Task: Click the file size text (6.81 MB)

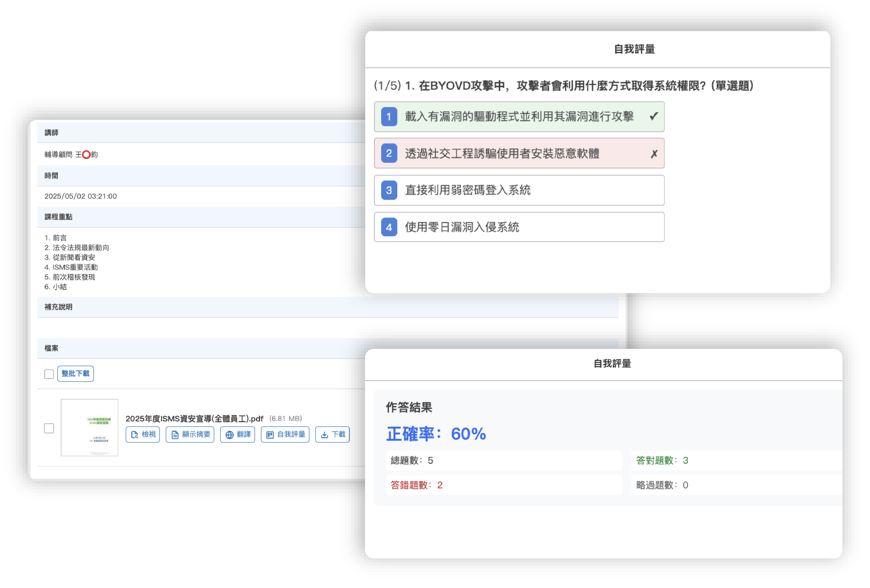Action: (x=286, y=418)
